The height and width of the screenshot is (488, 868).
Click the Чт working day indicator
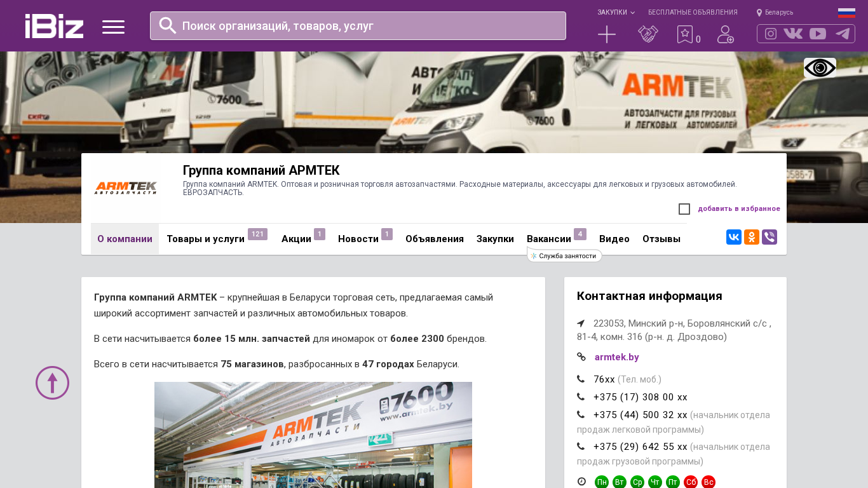[x=655, y=482]
